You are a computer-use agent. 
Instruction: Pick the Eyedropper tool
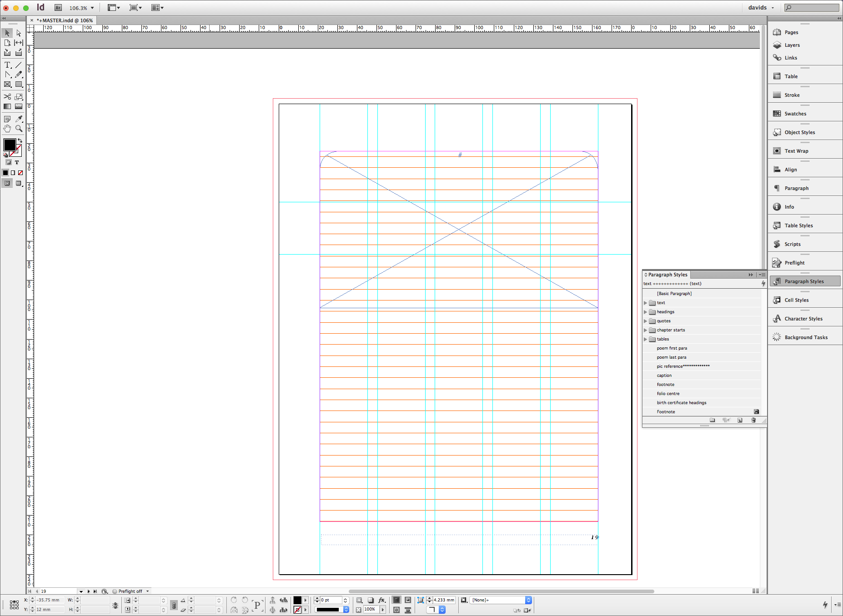pyautogui.click(x=19, y=119)
